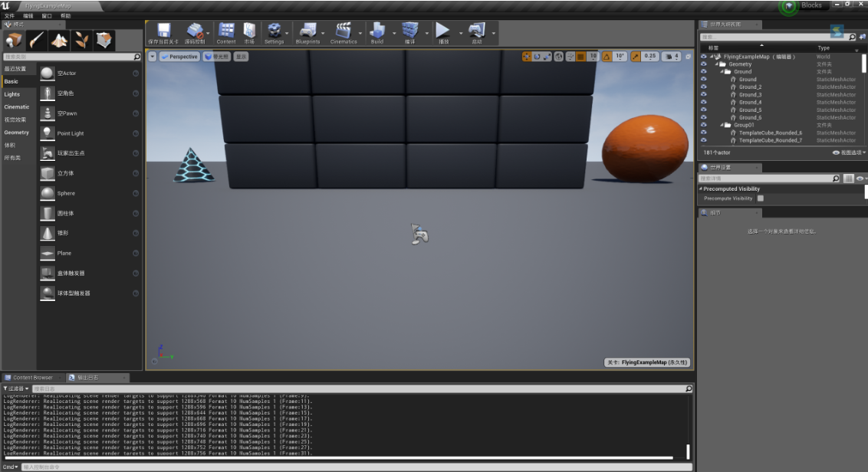The height and width of the screenshot is (472, 868).
Task: Select Point Light from placement list
Action: click(71, 133)
